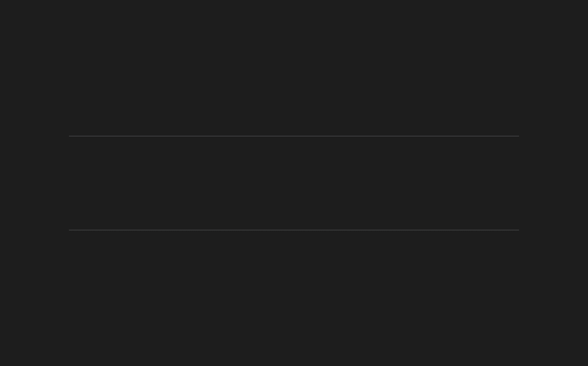Click the lower horizontal divider line

tap(294, 230)
